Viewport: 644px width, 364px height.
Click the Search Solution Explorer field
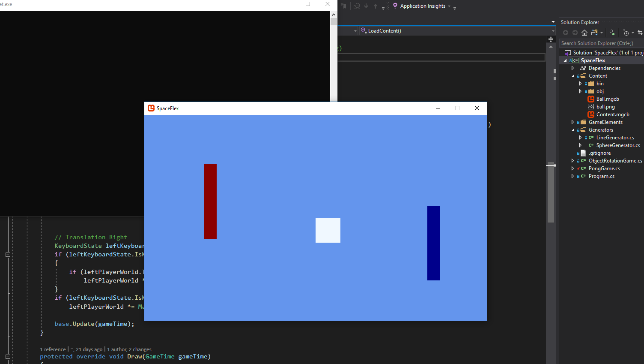pos(599,43)
